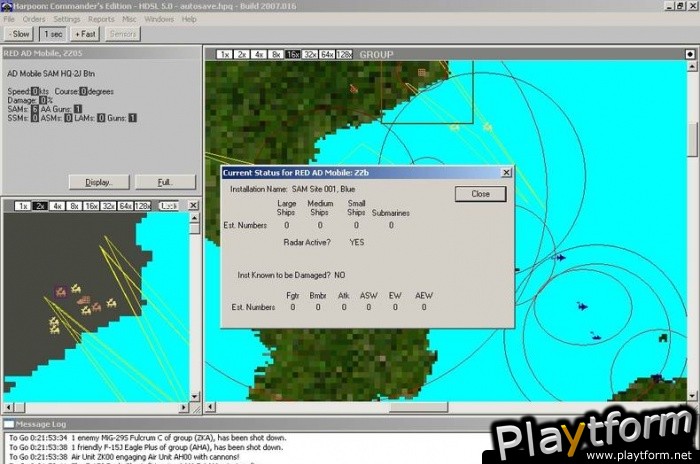Open the Misc menu
Viewport: 700px width, 464px height.
click(x=129, y=19)
